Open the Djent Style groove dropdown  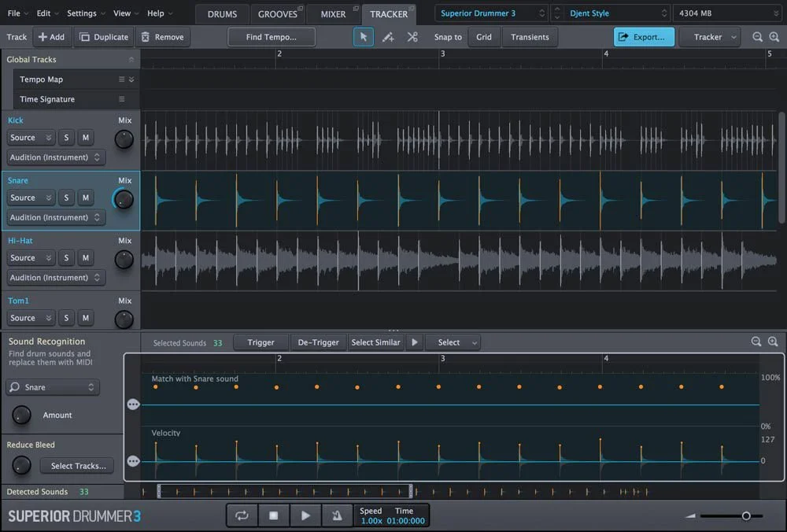point(615,13)
